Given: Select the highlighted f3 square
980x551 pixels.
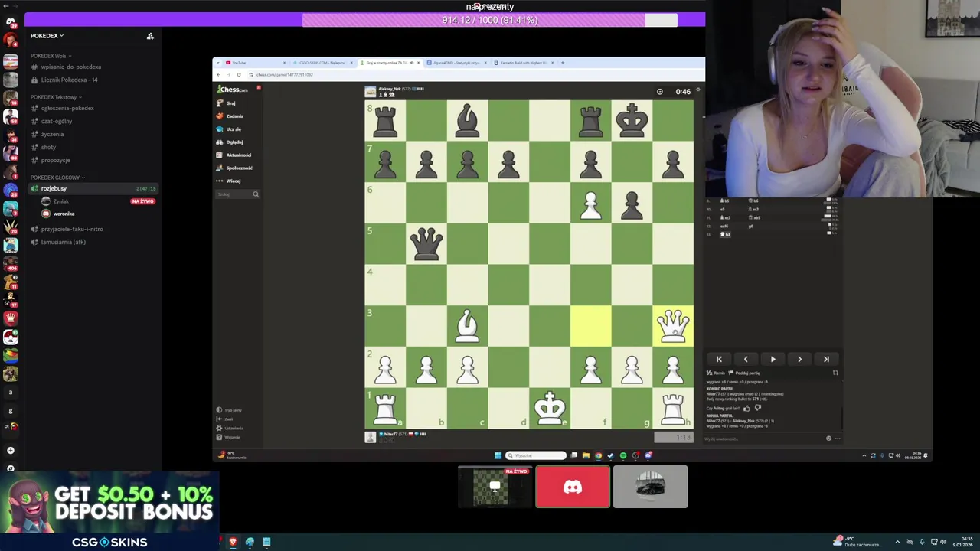Looking at the screenshot, I should [591, 325].
